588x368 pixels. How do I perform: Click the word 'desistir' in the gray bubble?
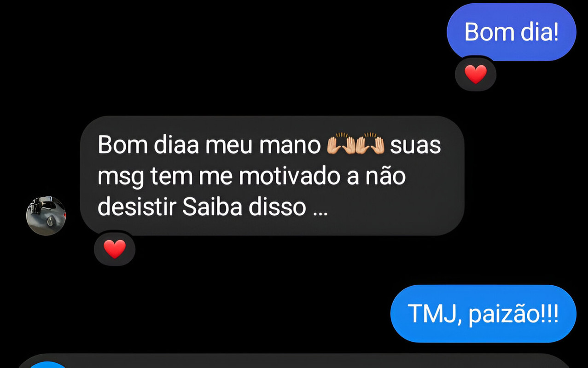[x=137, y=207]
